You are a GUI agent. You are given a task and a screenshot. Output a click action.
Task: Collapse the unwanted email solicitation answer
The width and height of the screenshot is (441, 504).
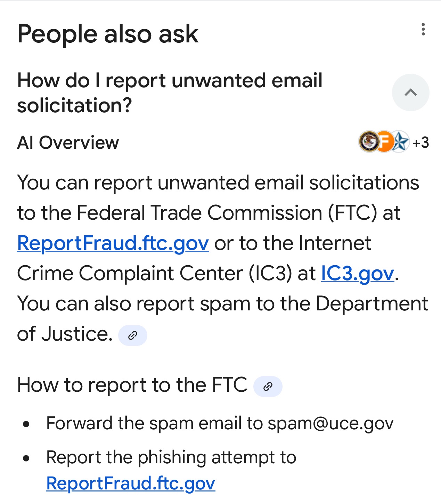click(x=410, y=92)
